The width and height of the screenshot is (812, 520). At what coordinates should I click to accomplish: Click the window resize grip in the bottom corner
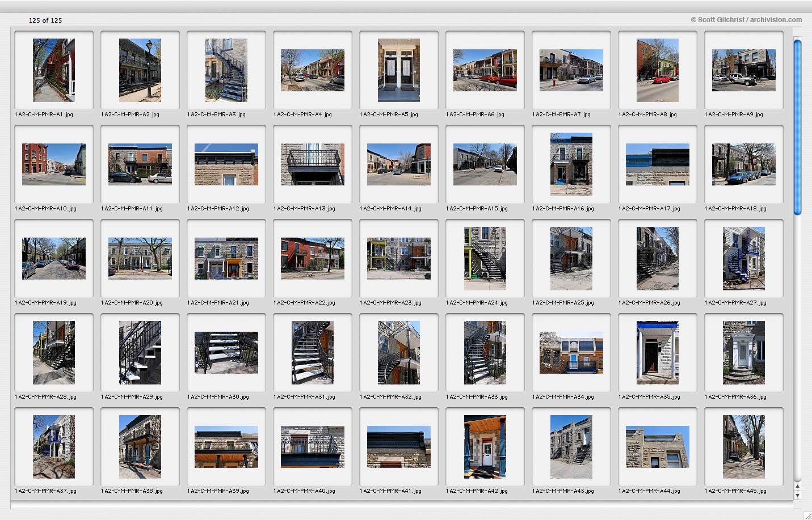click(807, 515)
